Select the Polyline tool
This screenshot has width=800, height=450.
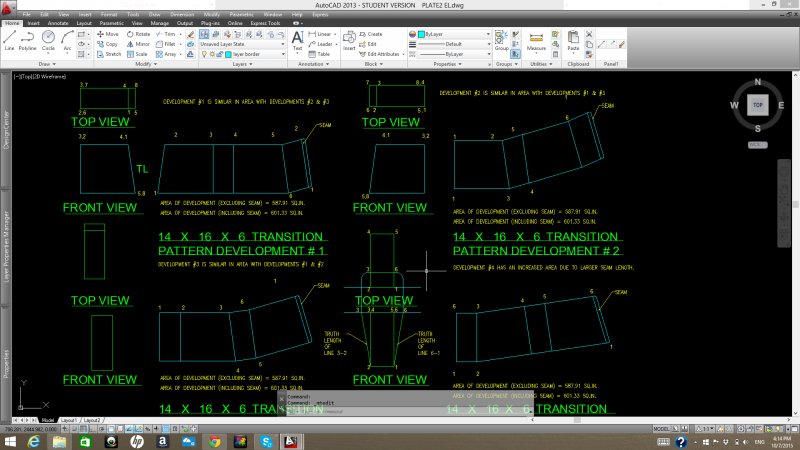pyautogui.click(x=27, y=40)
